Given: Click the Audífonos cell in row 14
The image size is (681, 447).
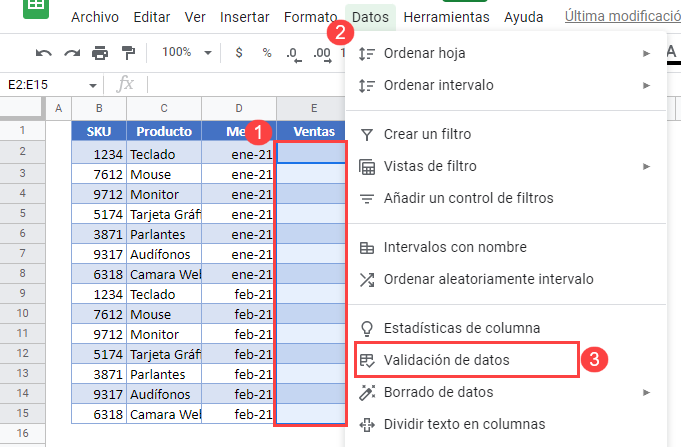Looking at the screenshot, I should [x=164, y=394].
